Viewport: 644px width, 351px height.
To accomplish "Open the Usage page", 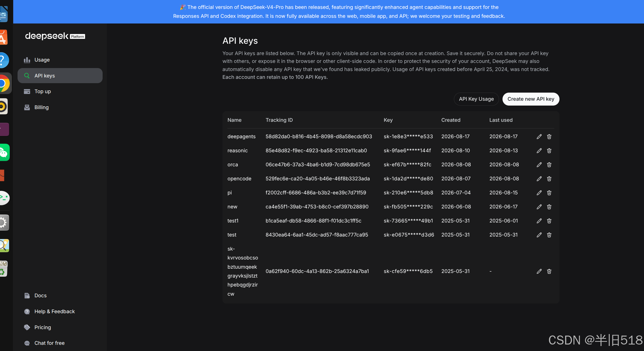I will pos(60,60).
